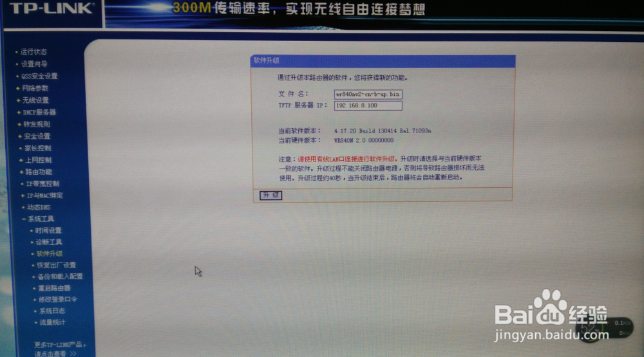
Task: Open 动态DNS menu entry
Action: pos(39,207)
